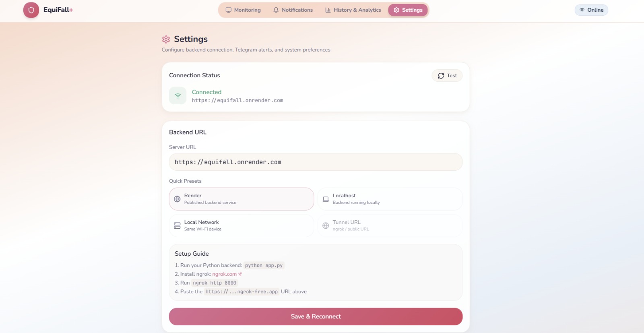This screenshot has width=644, height=333.
Task: Click the laptop icon on Localhost preset
Action: pyautogui.click(x=326, y=199)
